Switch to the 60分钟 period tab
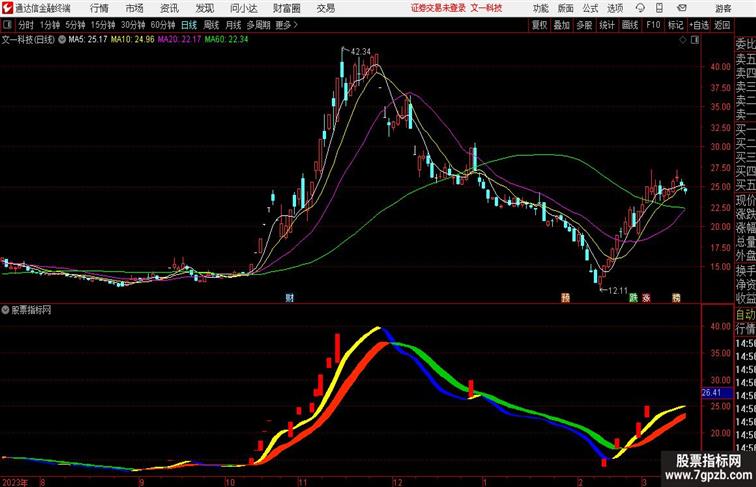 tap(163, 25)
